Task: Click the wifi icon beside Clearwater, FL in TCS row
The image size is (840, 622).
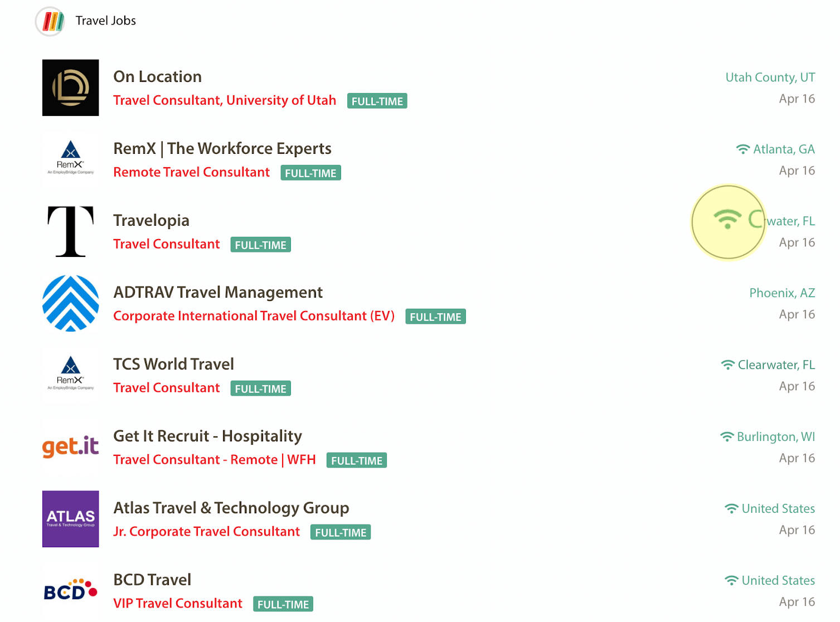Action: point(727,365)
